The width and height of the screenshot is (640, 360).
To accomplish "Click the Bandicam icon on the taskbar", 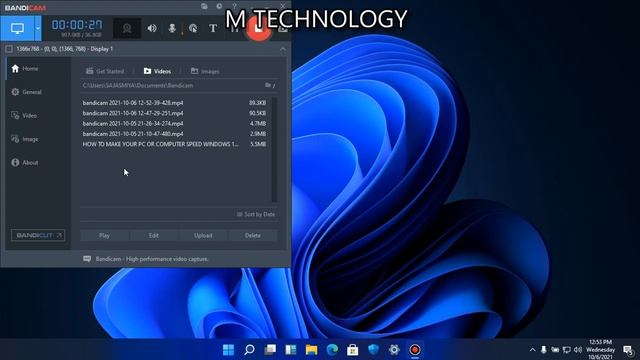I will [x=415, y=350].
